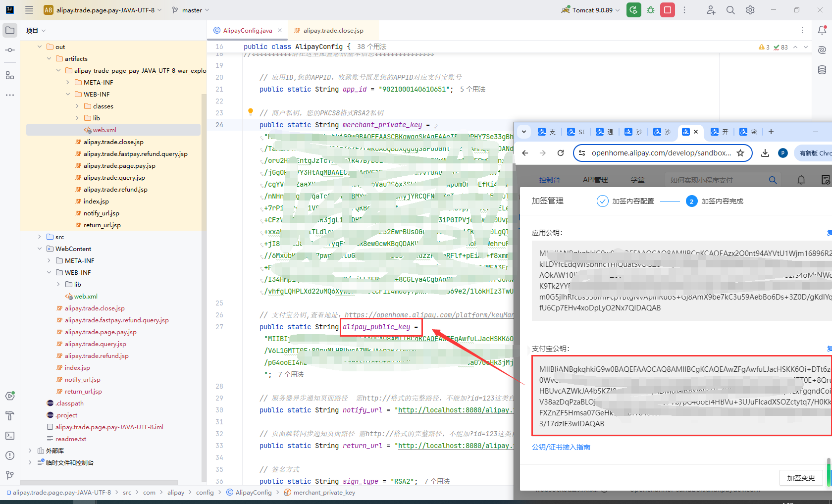Open the Database tool window icon
The image size is (832, 504).
click(x=822, y=70)
